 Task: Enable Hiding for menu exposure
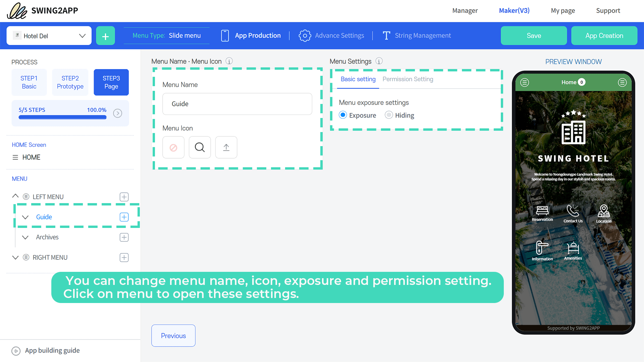click(x=389, y=115)
